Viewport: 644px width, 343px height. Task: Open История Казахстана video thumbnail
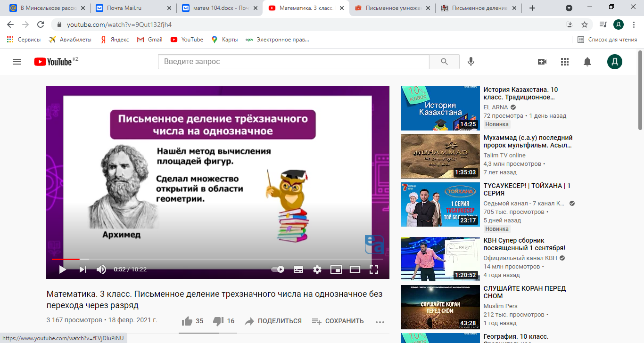pos(440,108)
